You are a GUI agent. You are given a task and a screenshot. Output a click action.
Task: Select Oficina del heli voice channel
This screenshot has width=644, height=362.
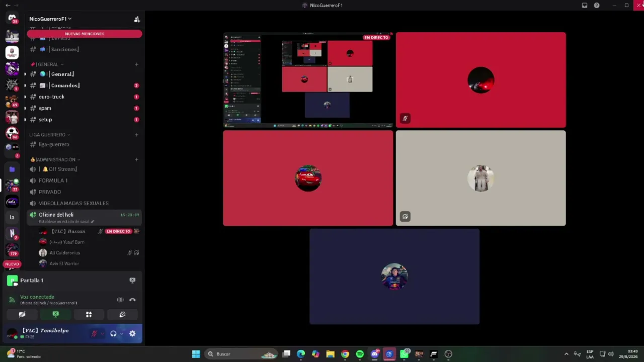coord(85,217)
